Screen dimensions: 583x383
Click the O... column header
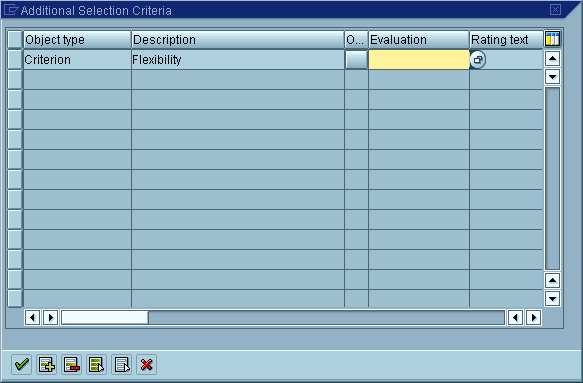(356, 39)
